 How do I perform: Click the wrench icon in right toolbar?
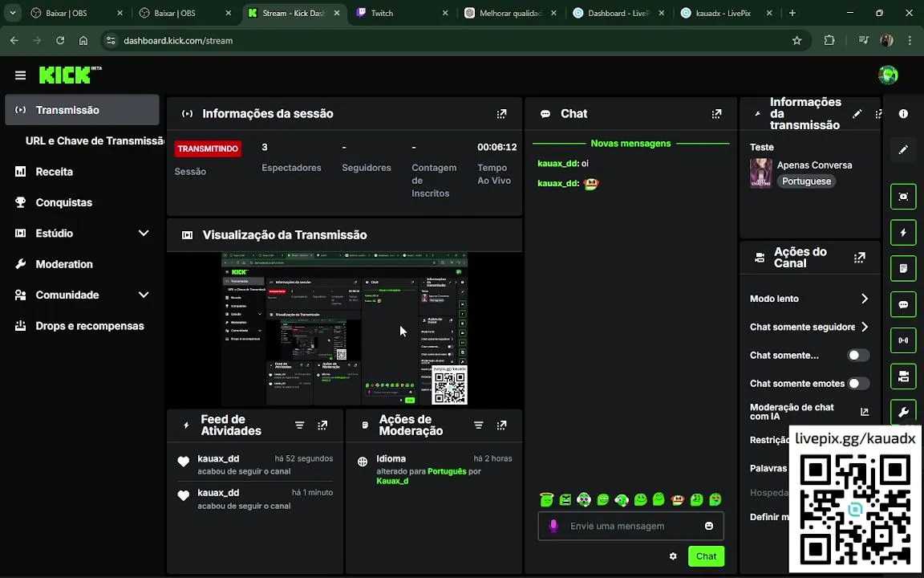click(903, 413)
